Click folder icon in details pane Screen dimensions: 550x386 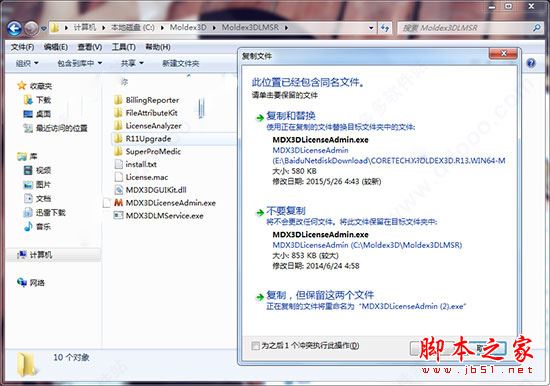(27, 365)
